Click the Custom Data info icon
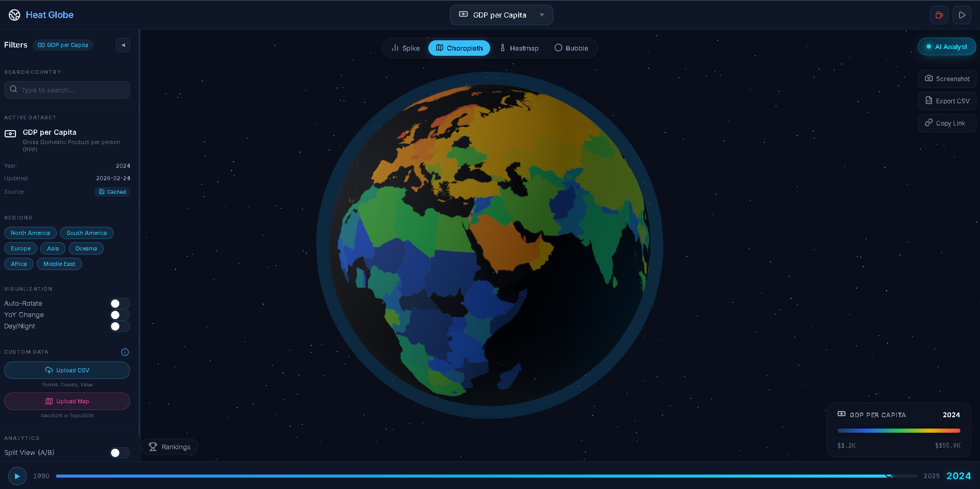This screenshot has height=489, width=980. pos(125,352)
